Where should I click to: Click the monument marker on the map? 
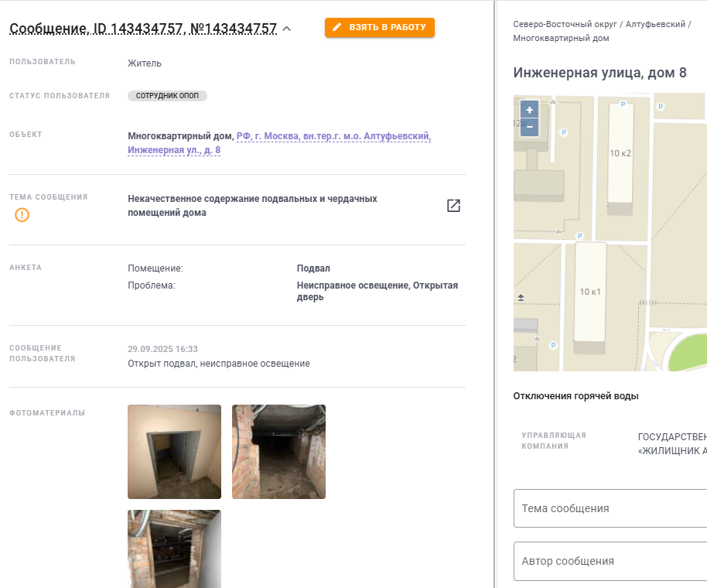[521, 298]
